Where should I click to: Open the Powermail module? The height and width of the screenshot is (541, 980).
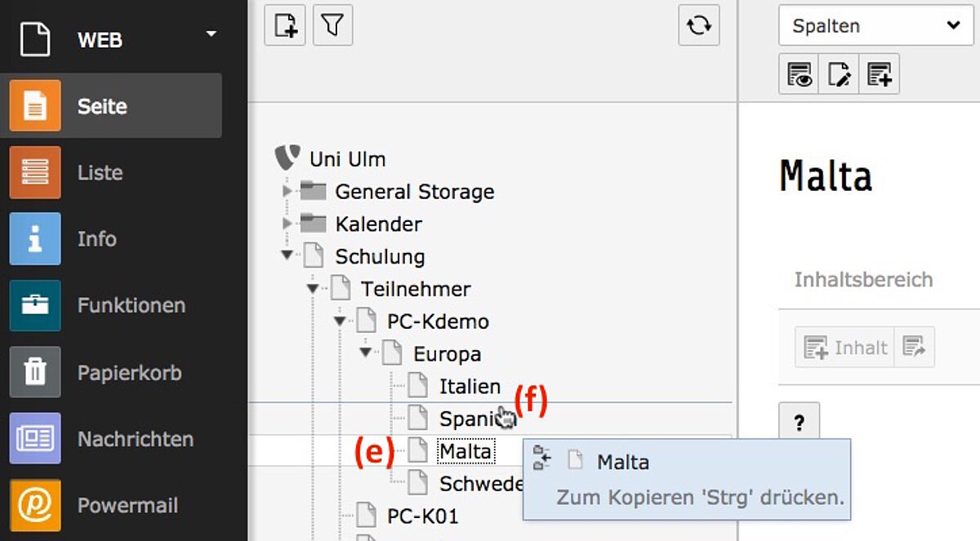(x=111, y=505)
